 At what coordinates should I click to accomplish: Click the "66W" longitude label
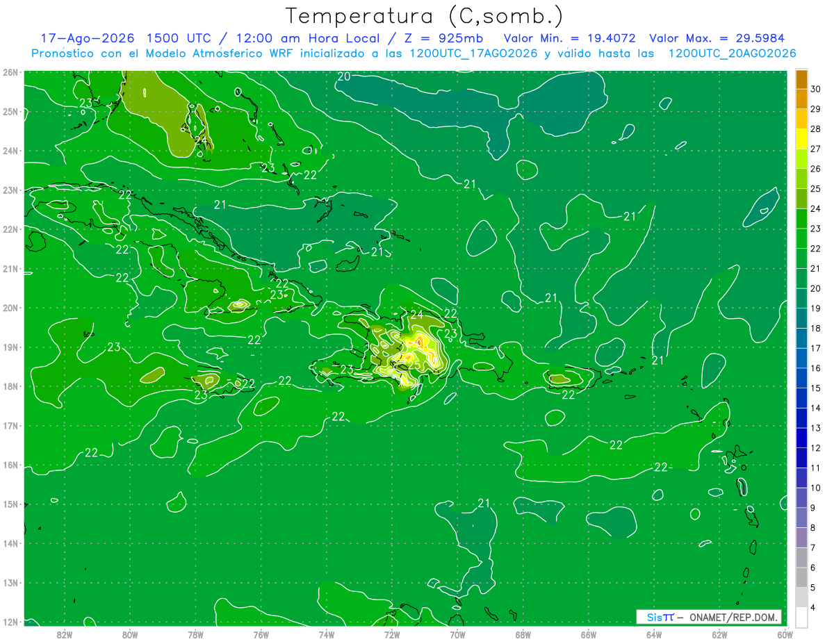(x=589, y=634)
